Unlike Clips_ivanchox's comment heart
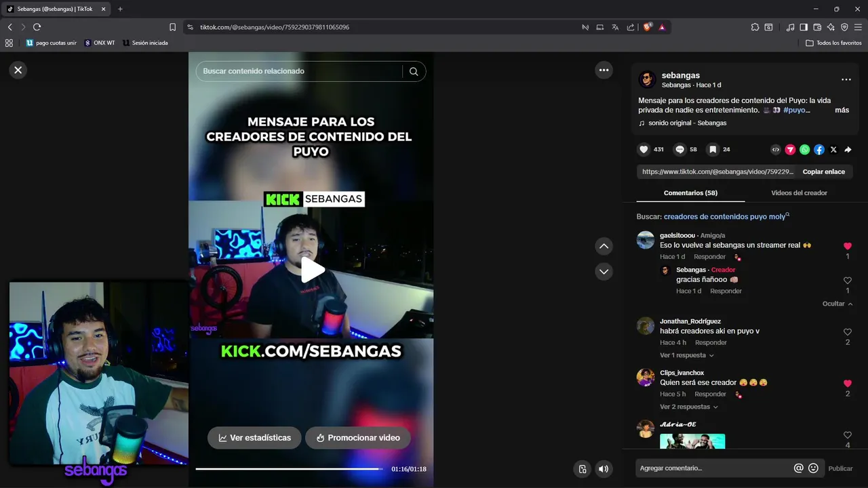 click(848, 384)
